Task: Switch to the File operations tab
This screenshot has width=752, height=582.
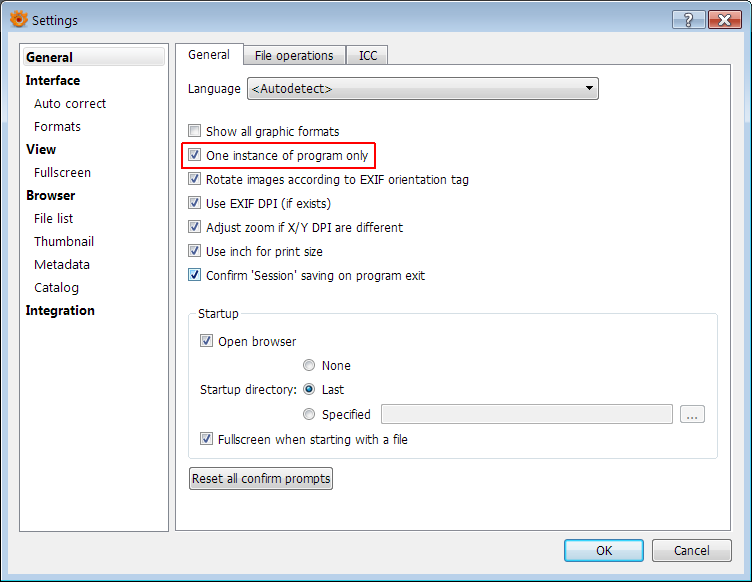Action: 294,56
